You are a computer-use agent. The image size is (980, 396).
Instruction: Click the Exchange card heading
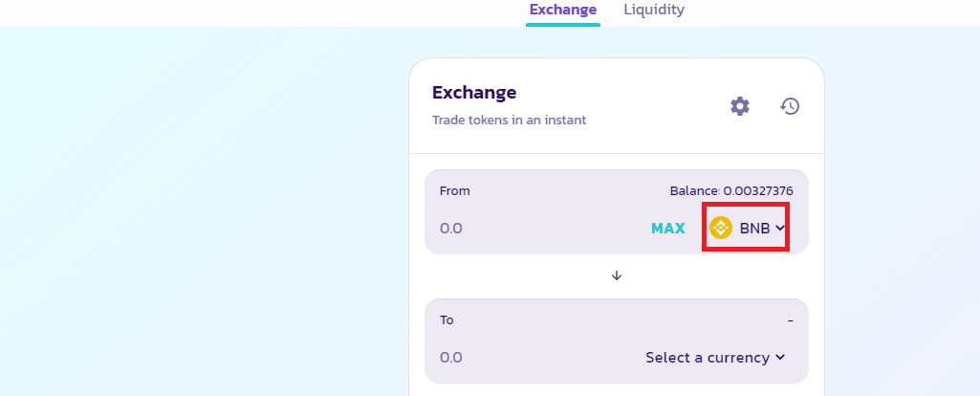[x=474, y=93]
